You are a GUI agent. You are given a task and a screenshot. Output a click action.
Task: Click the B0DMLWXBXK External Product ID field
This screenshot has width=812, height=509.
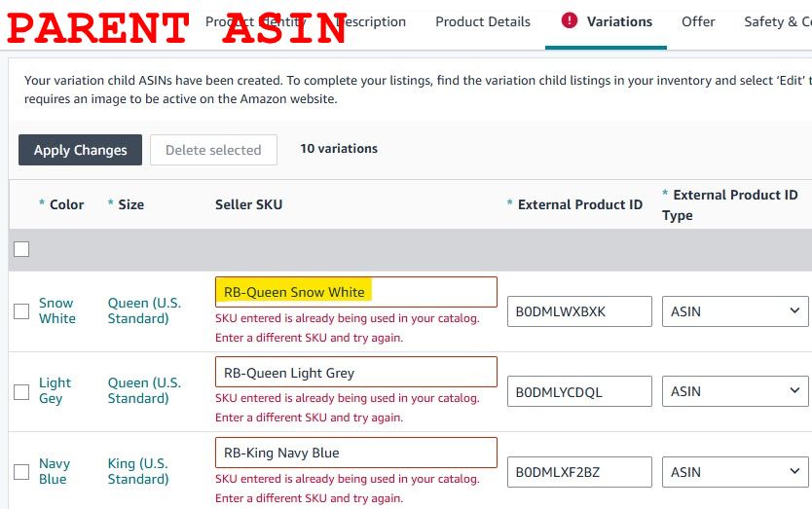(579, 311)
